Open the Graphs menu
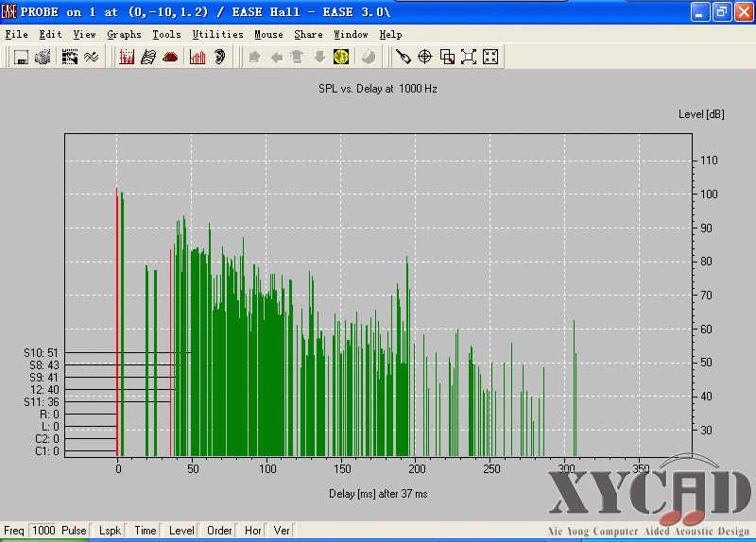The image size is (756, 542). click(124, 35)
